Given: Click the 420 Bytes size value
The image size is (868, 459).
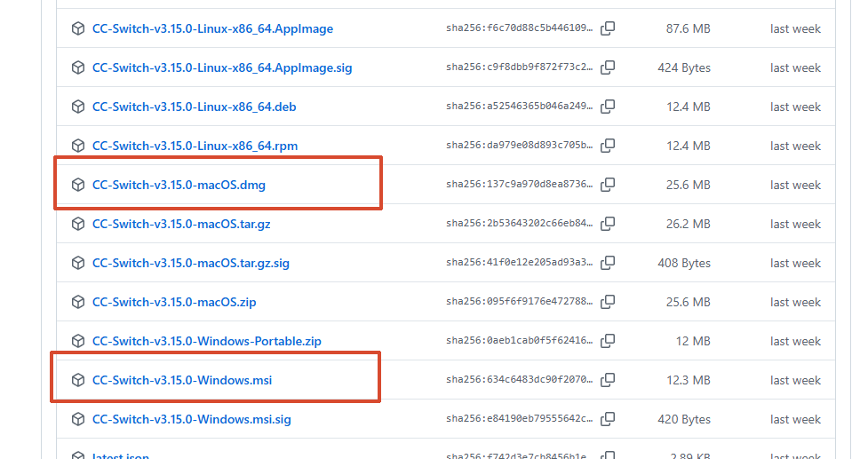Looking at the screenshot, I should coord(684,420).
